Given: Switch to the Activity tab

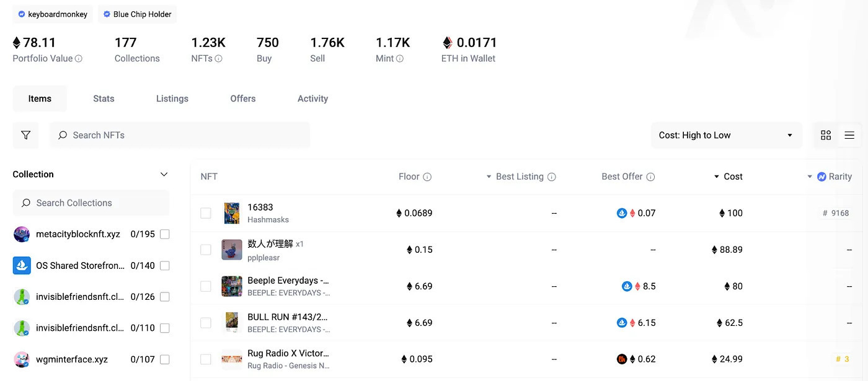Looking at the screenshot, I should click(312, 99).
